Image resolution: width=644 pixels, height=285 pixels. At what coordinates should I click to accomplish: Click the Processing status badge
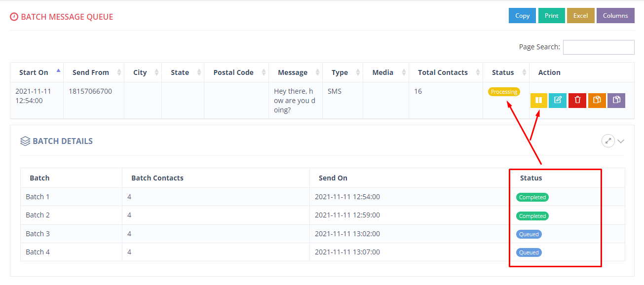[504, 92]
